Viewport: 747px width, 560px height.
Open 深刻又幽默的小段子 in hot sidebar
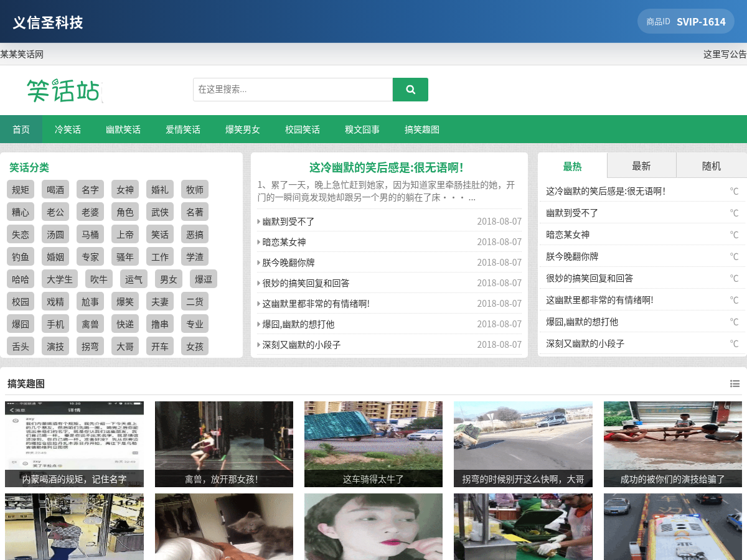point(585,343)
